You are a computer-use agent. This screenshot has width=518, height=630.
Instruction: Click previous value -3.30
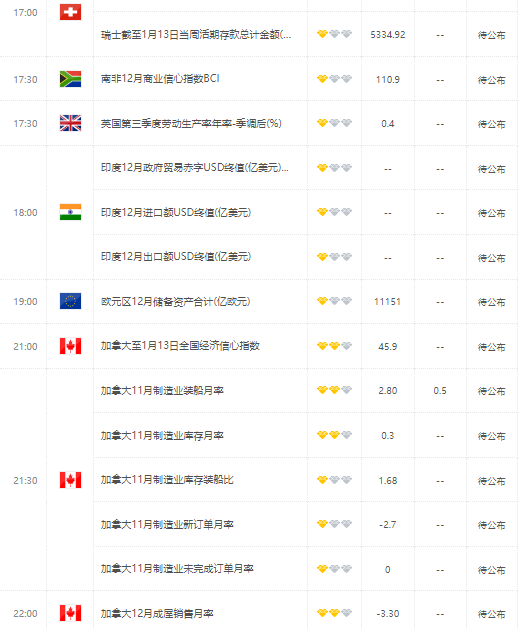point(388,614)
